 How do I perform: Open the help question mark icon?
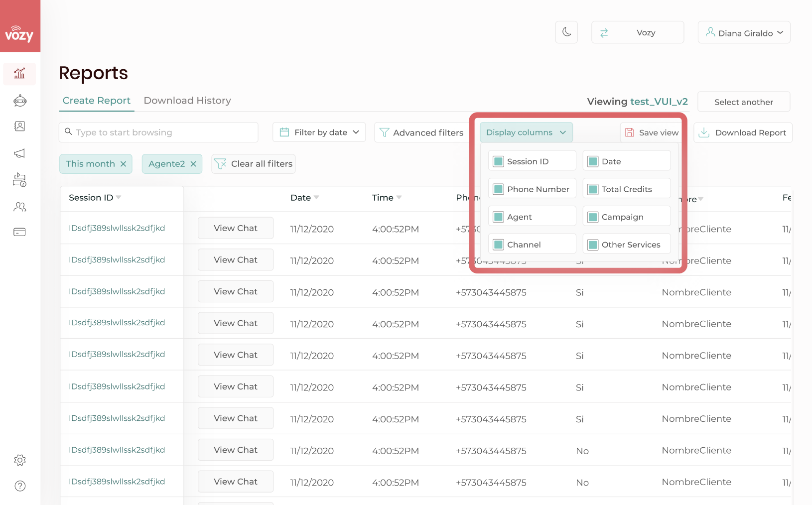(x=20, y=486)
